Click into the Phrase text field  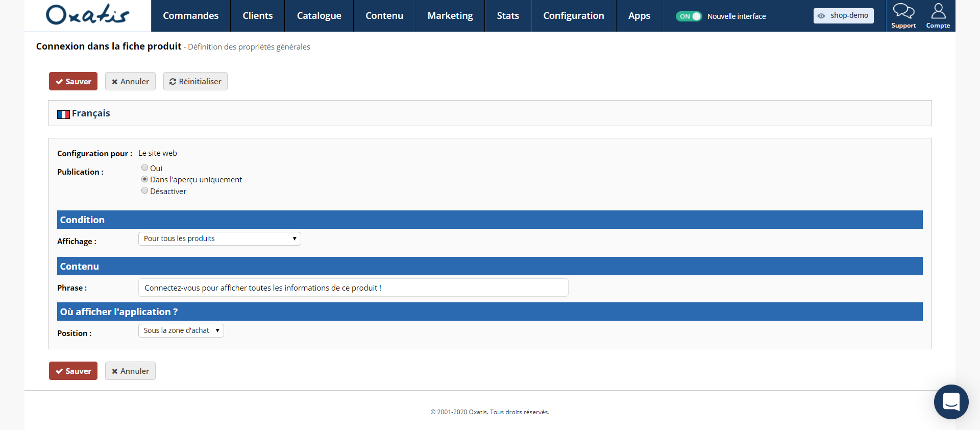tap(353, 288)
